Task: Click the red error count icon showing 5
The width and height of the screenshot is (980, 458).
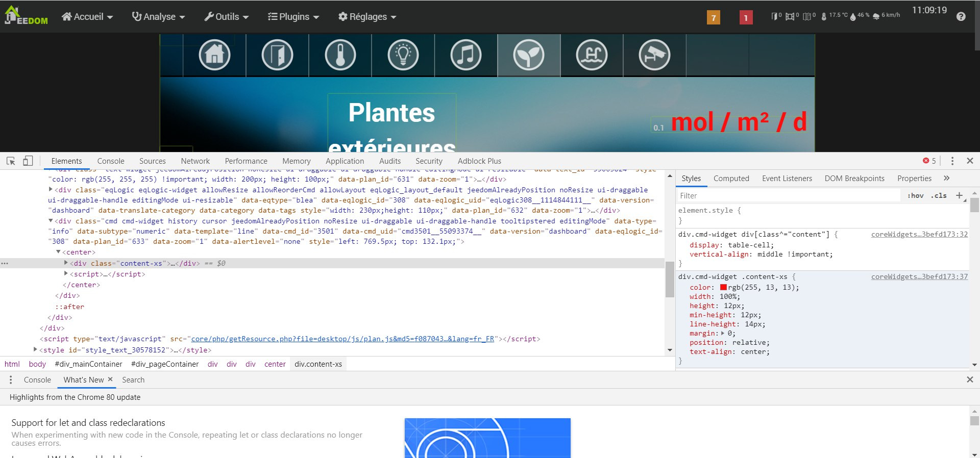Action: [926, 161]
